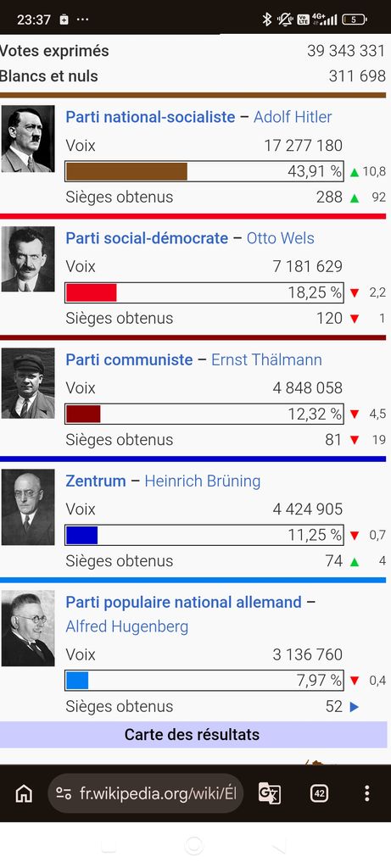Open the Google Translate page icon
Viewport: 391px width, 868px height.
click(x=270, y=793)
